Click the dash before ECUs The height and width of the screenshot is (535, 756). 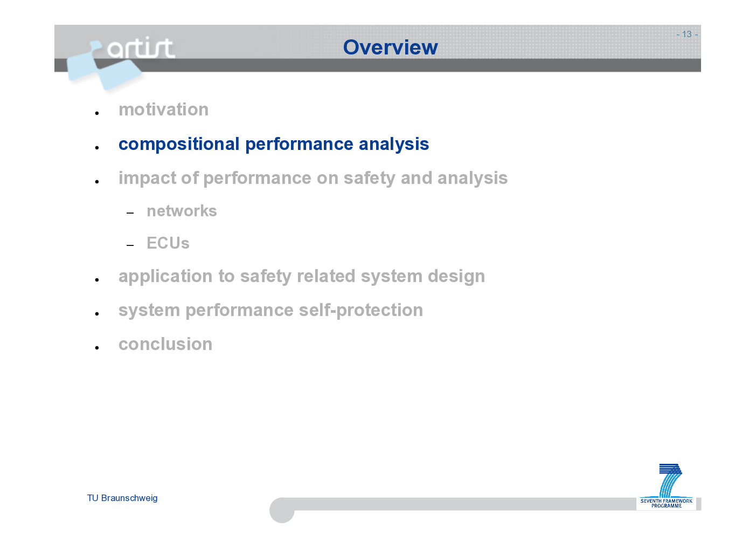(x=130, y=245)
